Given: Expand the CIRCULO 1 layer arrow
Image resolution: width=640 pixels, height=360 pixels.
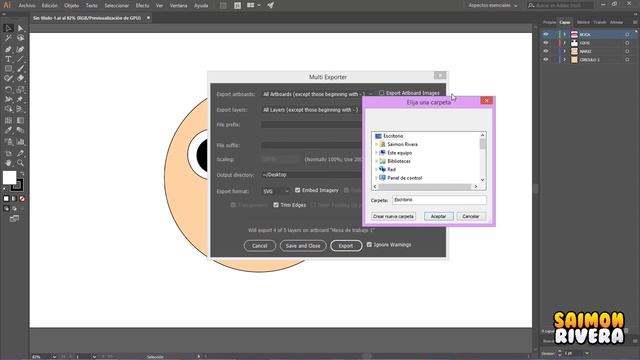Looking at the screenshot, I should coord(565,60).
